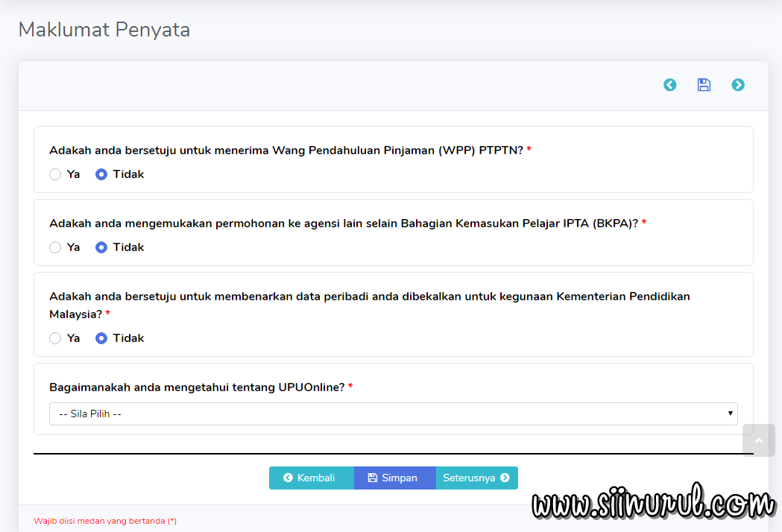782x532 pixels.
Task: Open the Sila Pilih UPUOnline dropdown
Action: pos(393,414)
